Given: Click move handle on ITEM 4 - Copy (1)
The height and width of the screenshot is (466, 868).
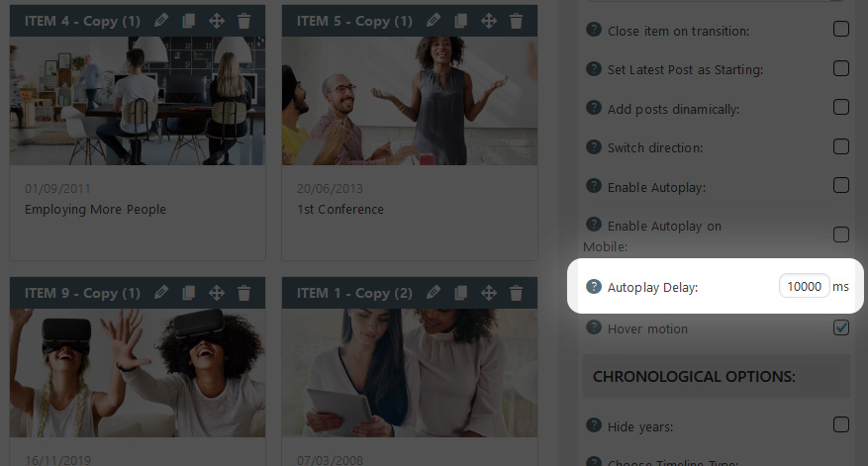Looking at the screenshot, I should coord(217,21).
